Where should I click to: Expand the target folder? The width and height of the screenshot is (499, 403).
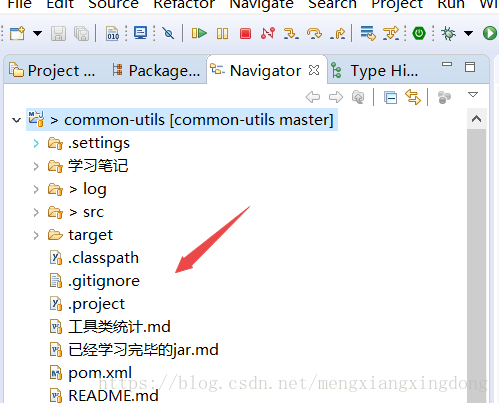click(x=36, y=235)
